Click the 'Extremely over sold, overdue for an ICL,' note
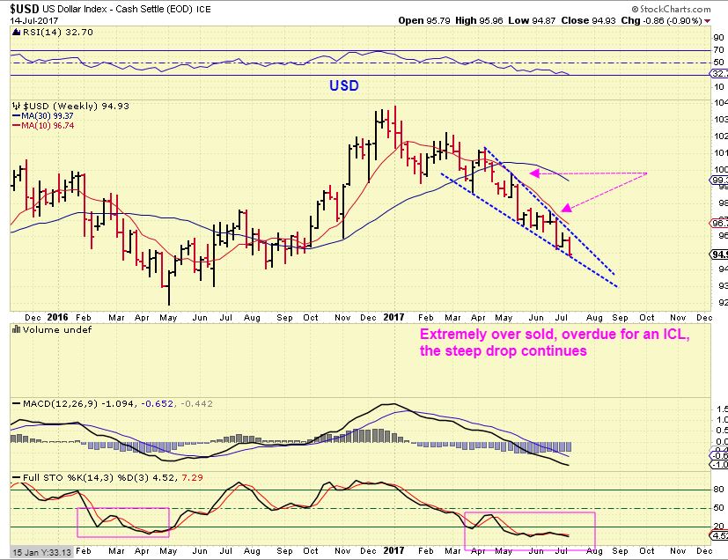Viewport: 728px width, 560px height. click(555, 335)
